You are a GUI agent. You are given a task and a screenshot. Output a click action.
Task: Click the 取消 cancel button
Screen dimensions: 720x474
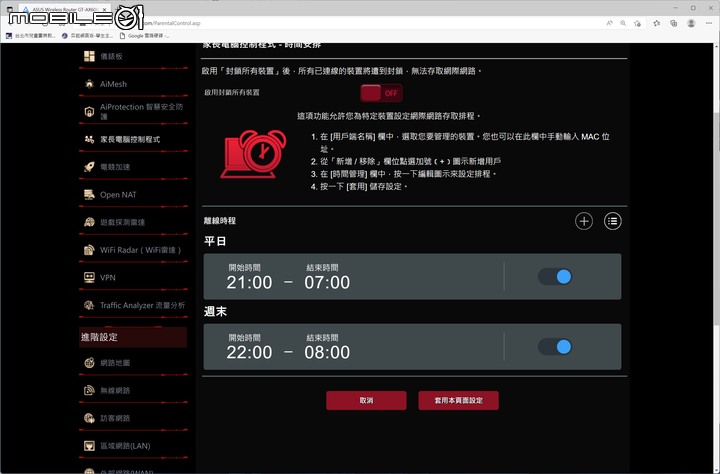click(x=366, y=401)
